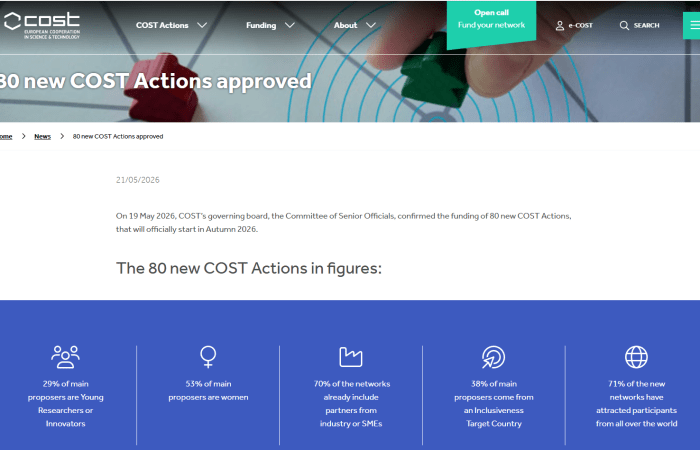This screenshot has height=450, width=700.
Task: Click the text 71% of the new networks
Action: (636, 404)
